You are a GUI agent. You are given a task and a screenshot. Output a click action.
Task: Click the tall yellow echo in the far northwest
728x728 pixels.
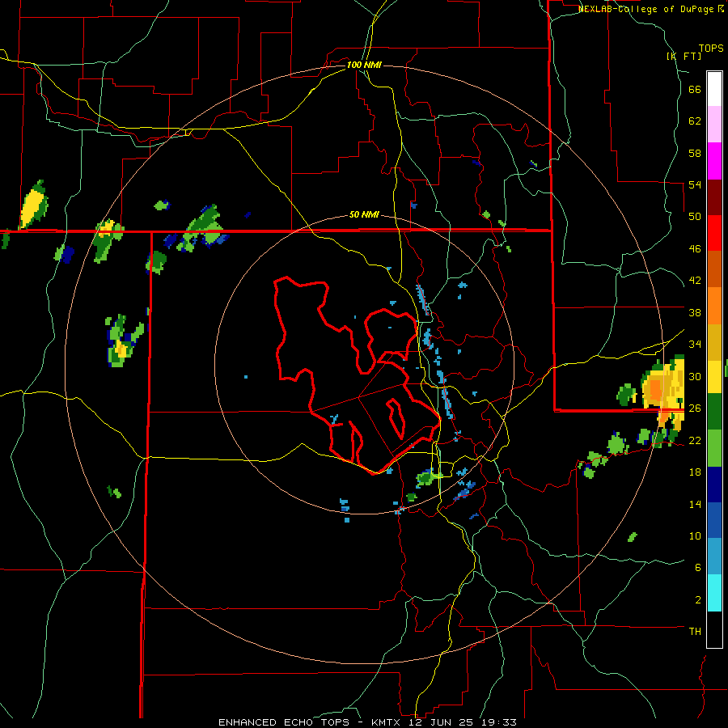click(x=34, y=205)
